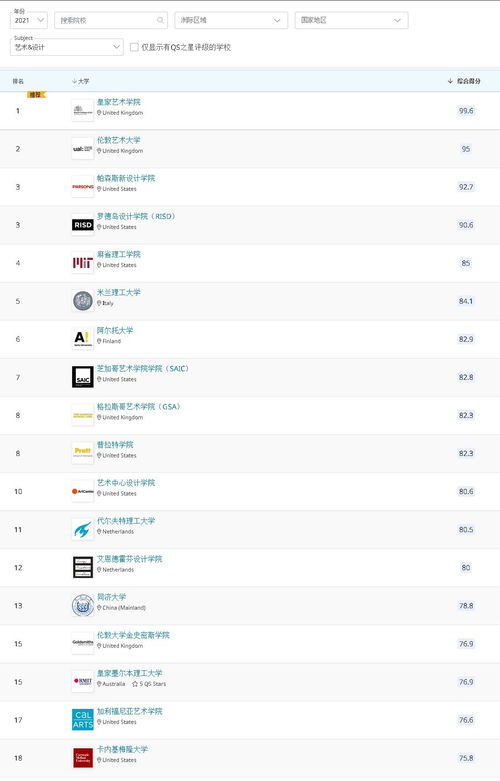500x781 pixels.
Task: Expand the 艺术&设计 subject dropdown
Action: point(66,47)
